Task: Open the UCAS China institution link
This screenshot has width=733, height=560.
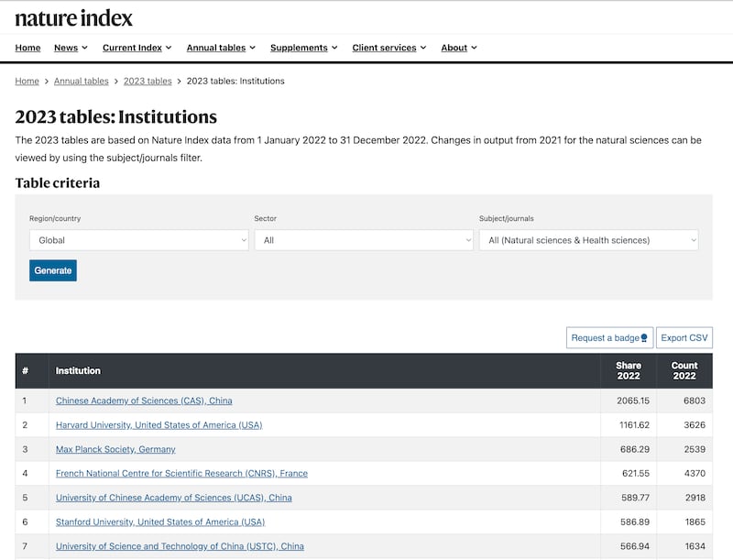Action: [174, 498]
